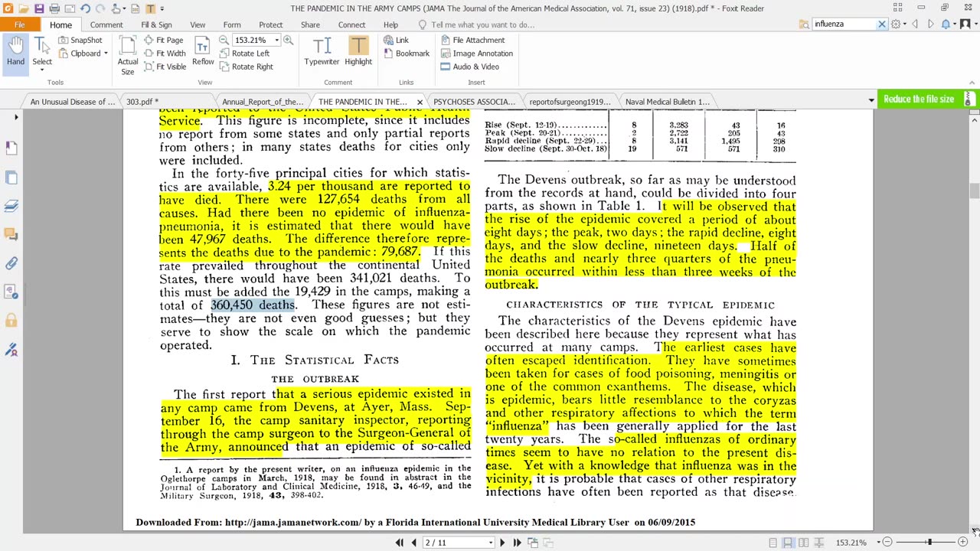Open the search settings gear dropdown
This screenshot has width=980, height=551.
tap(899, 24)
